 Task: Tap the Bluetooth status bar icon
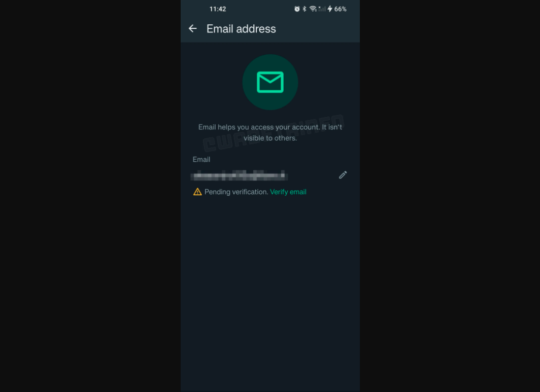click(305, 9)
